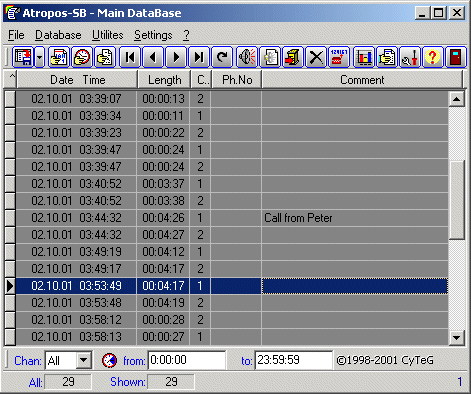
Task: Click the red door exit icon
Action: pyautogui.click(x=456, y=57)
